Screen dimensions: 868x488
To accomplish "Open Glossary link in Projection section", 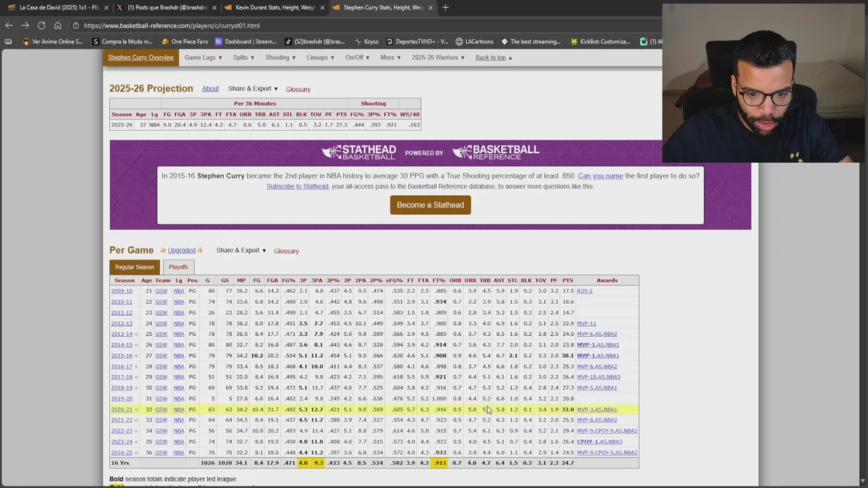I will coord(298,89).
